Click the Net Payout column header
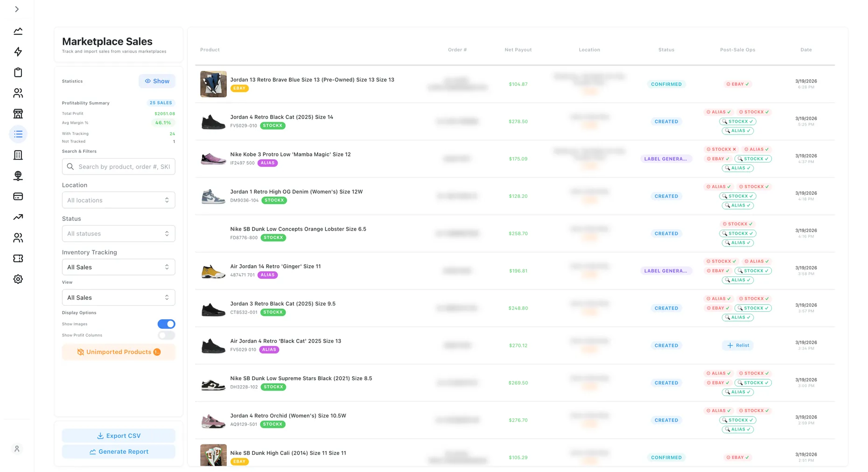868x472 pixels. pos(518,50)
